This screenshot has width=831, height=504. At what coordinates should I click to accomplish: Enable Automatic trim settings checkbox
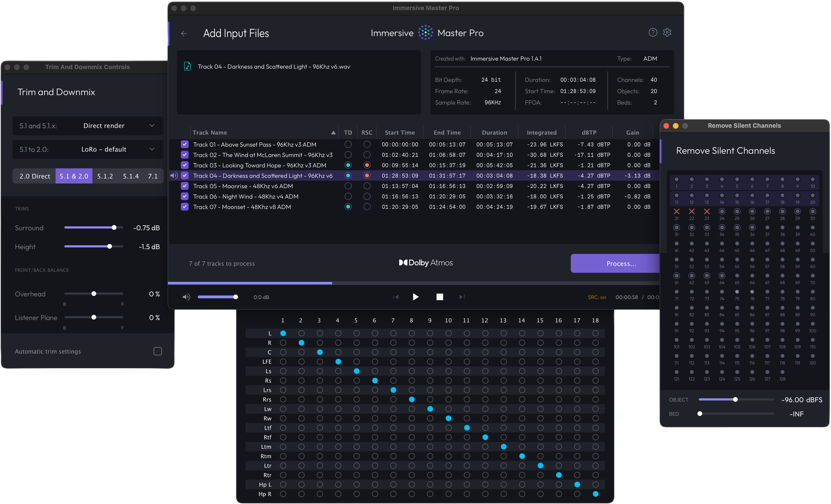click(158, 351)
